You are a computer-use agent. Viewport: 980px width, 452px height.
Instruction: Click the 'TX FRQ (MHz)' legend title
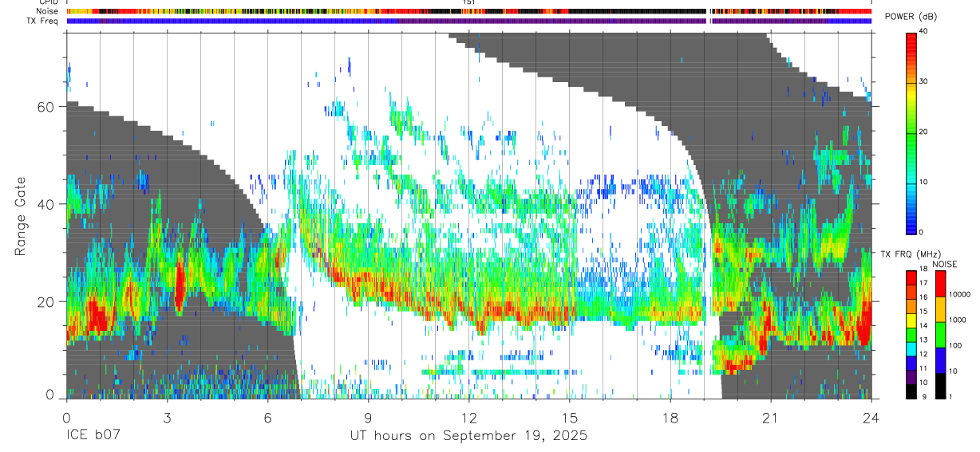click(910, 254)
